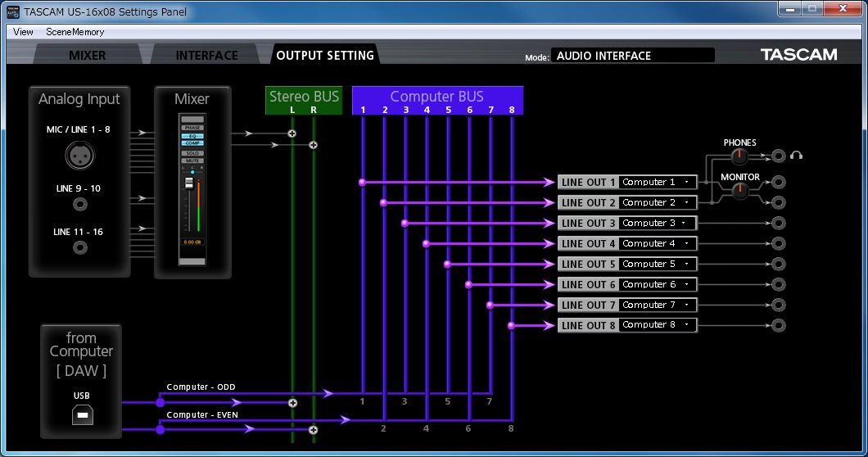The image size is (868, 457).
Task: Click the LINE 9 - 10 jack icon
Action: click(x=79, y=205)
